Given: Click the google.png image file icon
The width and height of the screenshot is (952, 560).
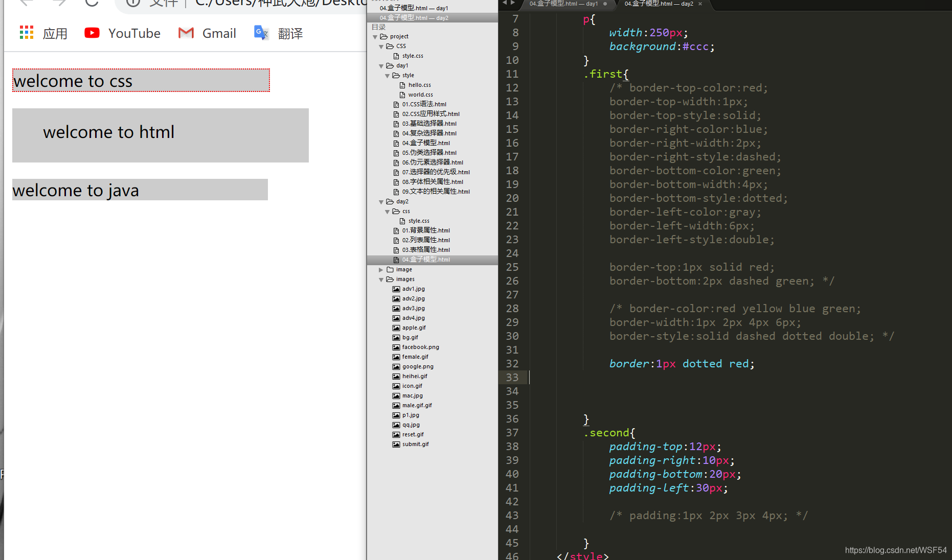Looking at the screenshot, I should [396, 367].
